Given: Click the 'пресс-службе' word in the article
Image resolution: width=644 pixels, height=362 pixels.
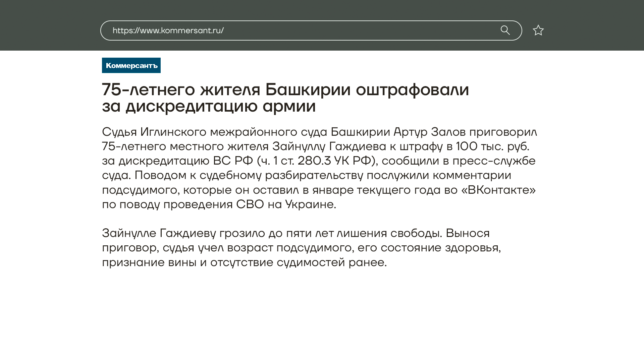Looking at the screenshot, I should (x=494, y=161).
